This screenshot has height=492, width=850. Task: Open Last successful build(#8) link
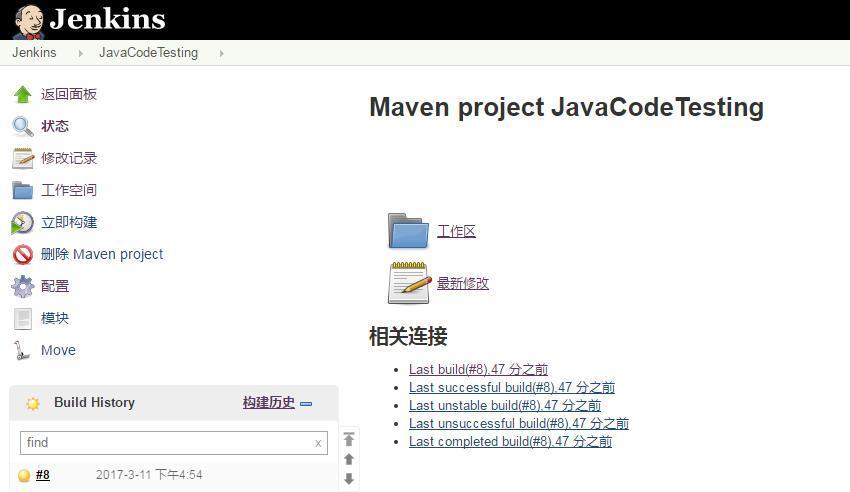[512, 387]
